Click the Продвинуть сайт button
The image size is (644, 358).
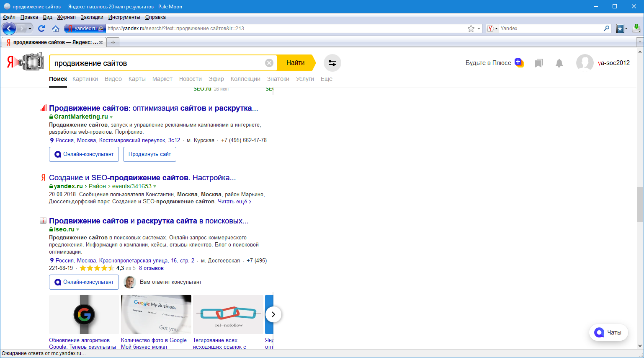pyautogui.click(x=150, y=154)
